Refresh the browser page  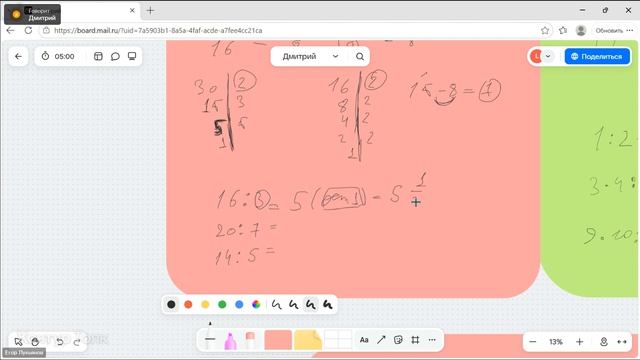[x=28, y=30]
